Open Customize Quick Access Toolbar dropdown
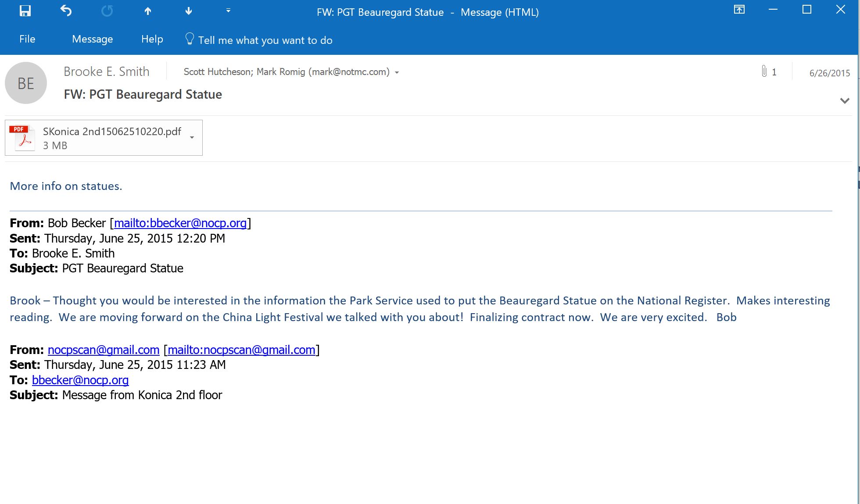The height and width of the screenshot is (504, 860). (x=228, y=10)
